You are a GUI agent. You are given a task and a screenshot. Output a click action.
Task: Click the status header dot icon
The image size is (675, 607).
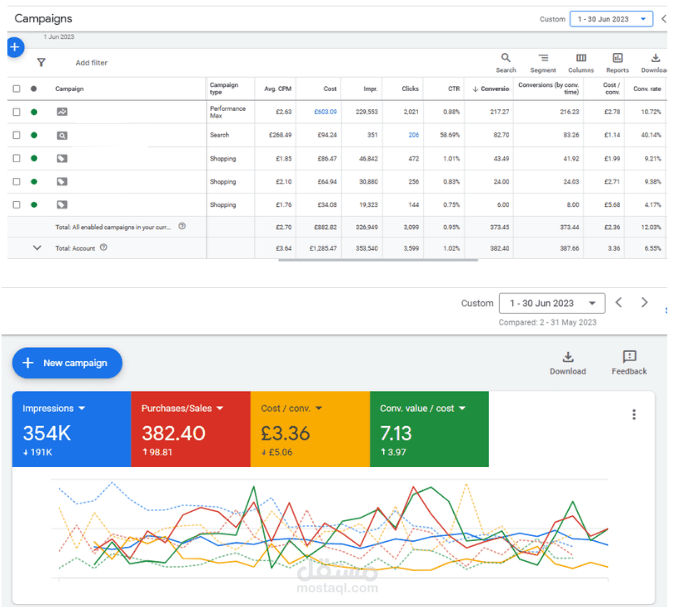click(34, 89)
